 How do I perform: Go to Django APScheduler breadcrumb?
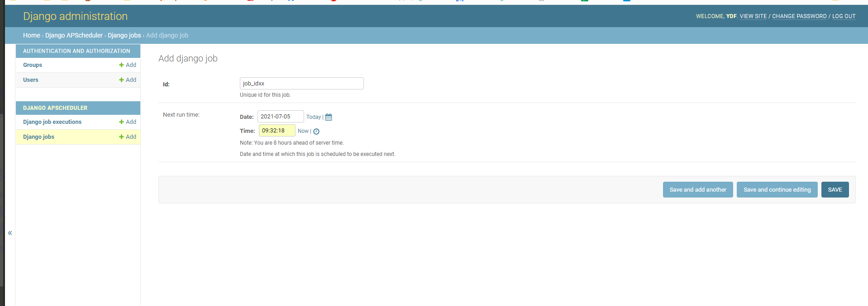74,35
